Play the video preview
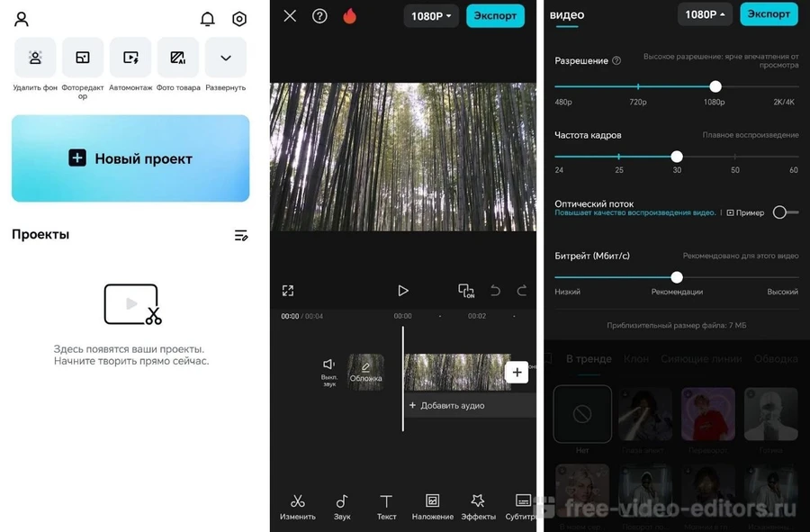The height and width of the screenshot is (532, 810). [403, 291]
